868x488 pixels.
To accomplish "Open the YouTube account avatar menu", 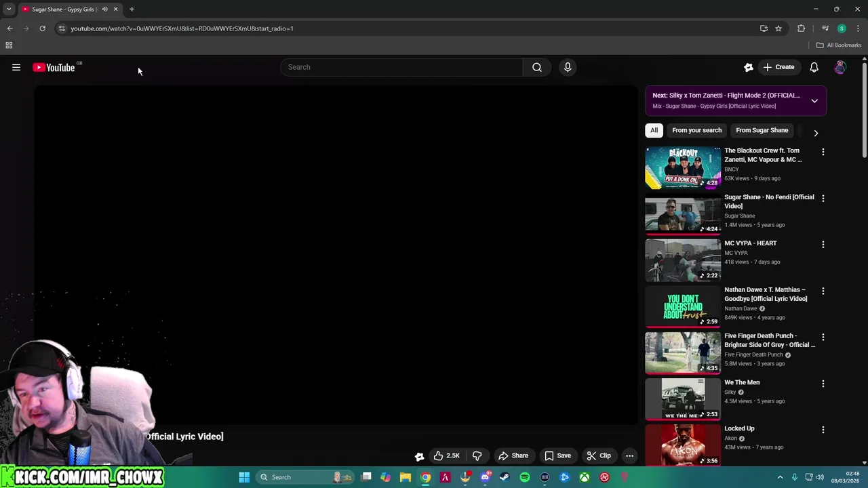I will click(x=840, y=67).
